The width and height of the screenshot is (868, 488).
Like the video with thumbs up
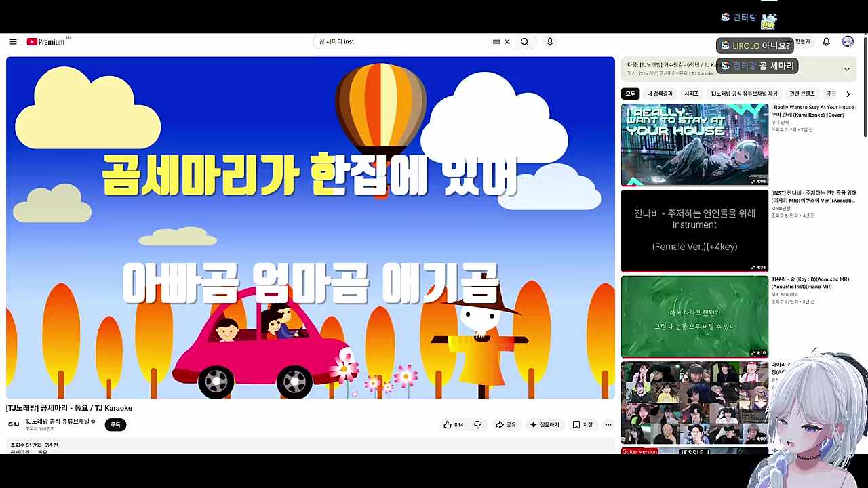point(454,425)
